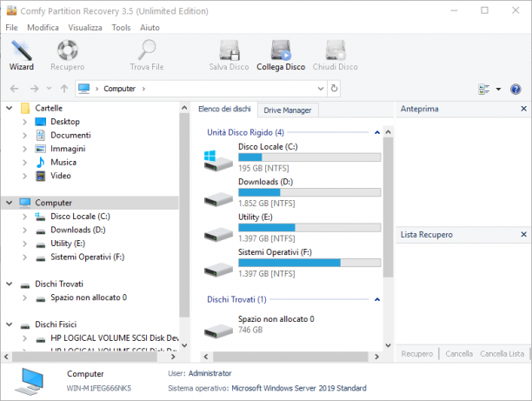This screenshot has width=532, height=401.
Task: Select Video folder in tree
Action: click(x=61, y=176)
